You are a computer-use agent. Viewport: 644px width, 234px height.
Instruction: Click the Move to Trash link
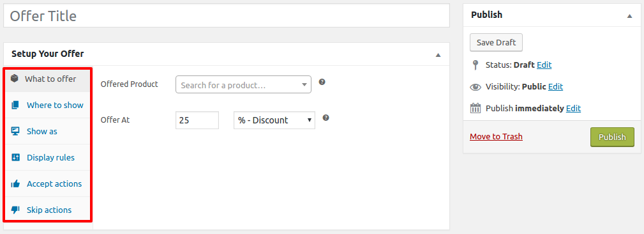pos(496,136)
